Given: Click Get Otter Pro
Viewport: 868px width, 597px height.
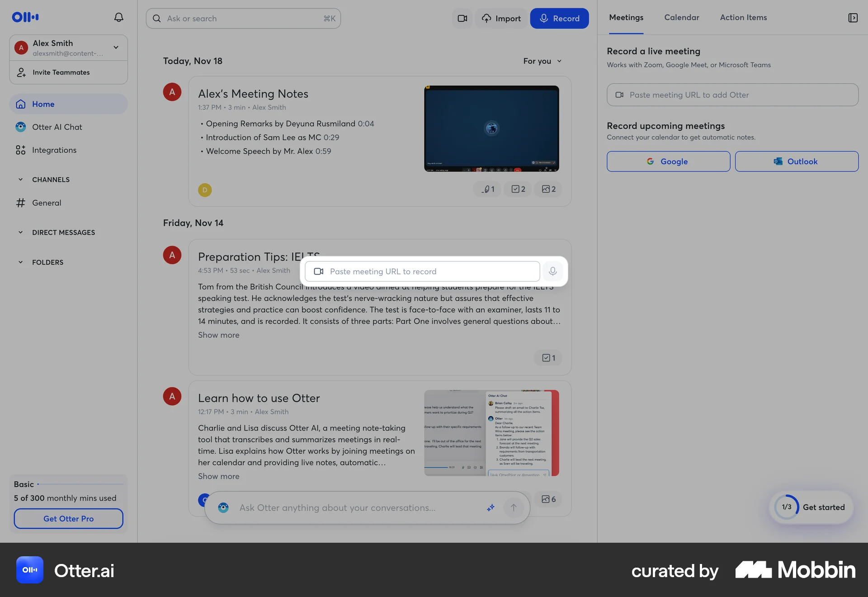Looking at the screenshot, I should click(x=68, y=519).
